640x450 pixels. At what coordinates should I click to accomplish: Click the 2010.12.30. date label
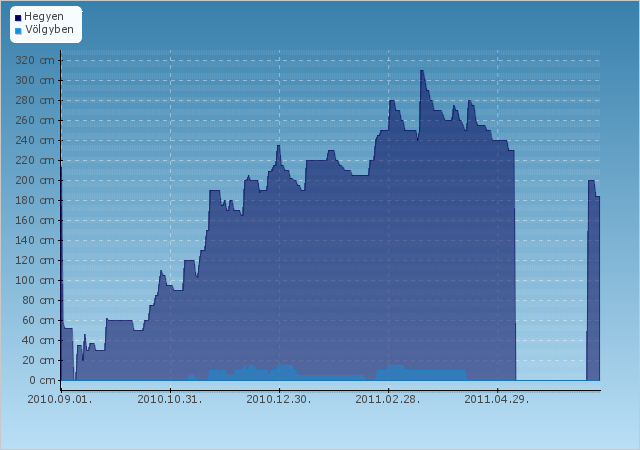click(279, 399)
